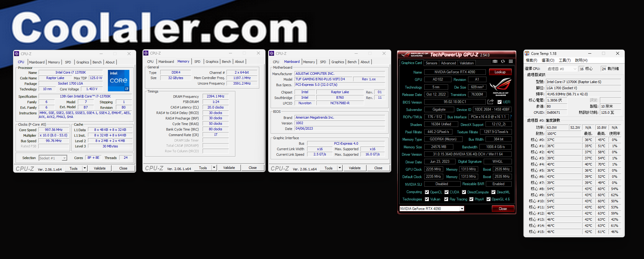Viewport: 644px width, 259px height.
Task: Click the BIOS Version field 95.02.18.00.C1
Action: (455, 102)
